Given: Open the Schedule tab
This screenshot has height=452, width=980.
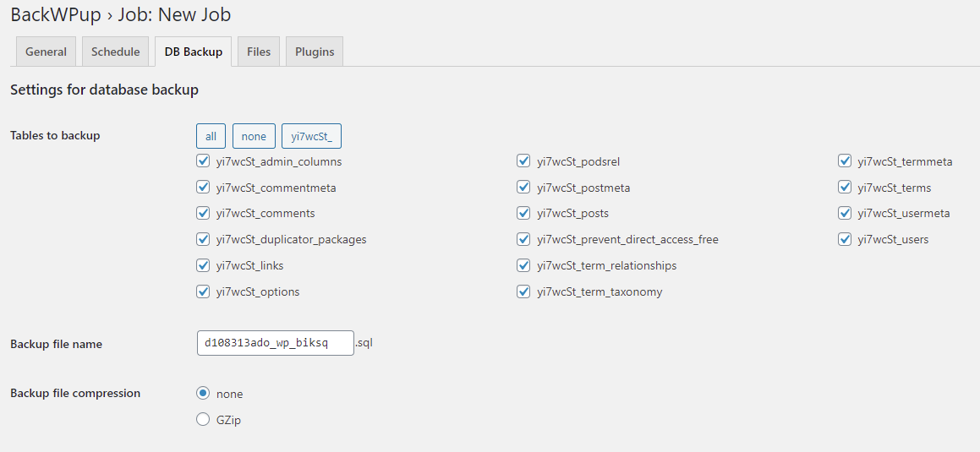Looking at the screenshot, I should (115, 52).
